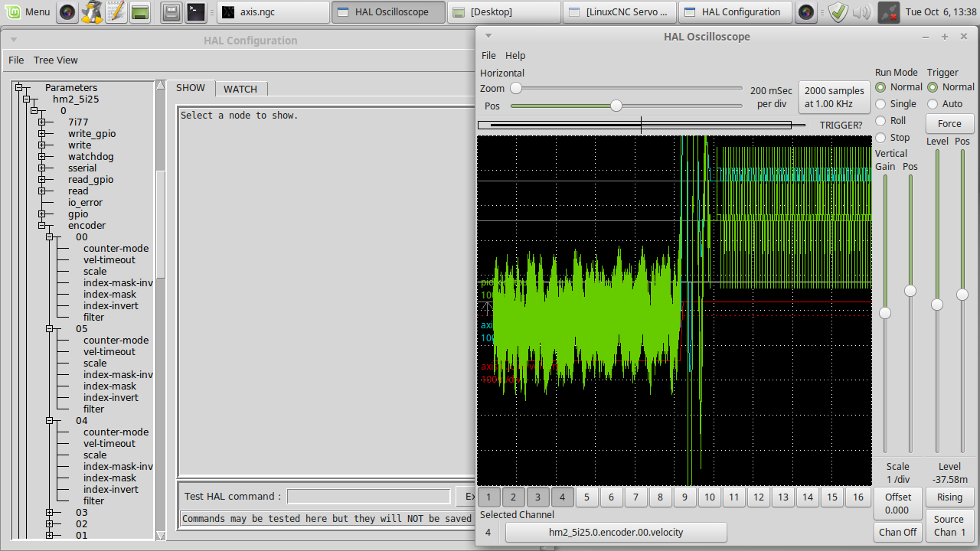Enable oscilloscope channel 9
Screen dimensions: 980x551
pos(684,497)
